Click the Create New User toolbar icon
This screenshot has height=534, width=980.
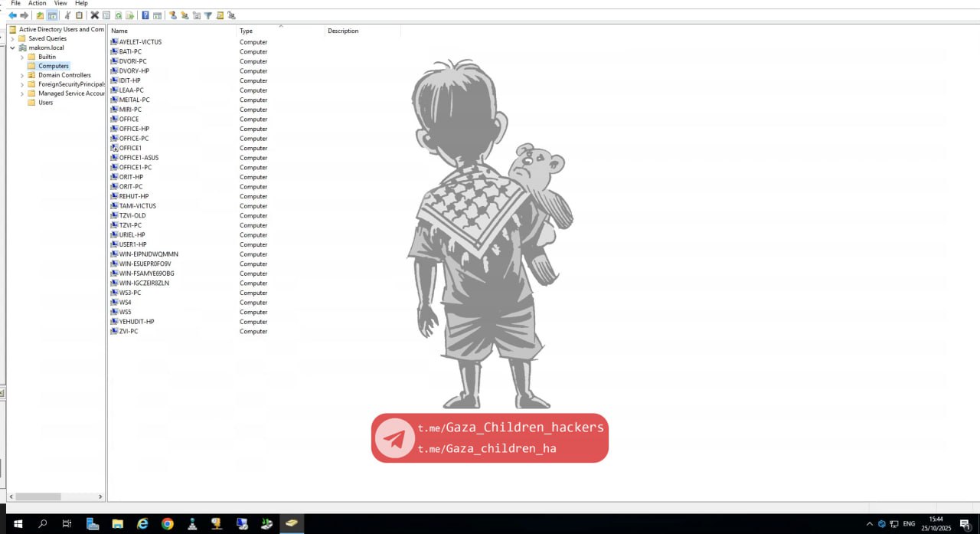click(x=172, y=15)
